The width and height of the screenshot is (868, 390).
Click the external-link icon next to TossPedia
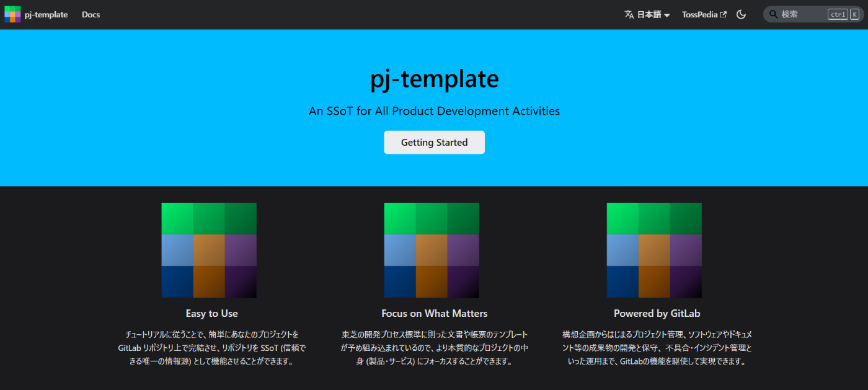point(724,13)
